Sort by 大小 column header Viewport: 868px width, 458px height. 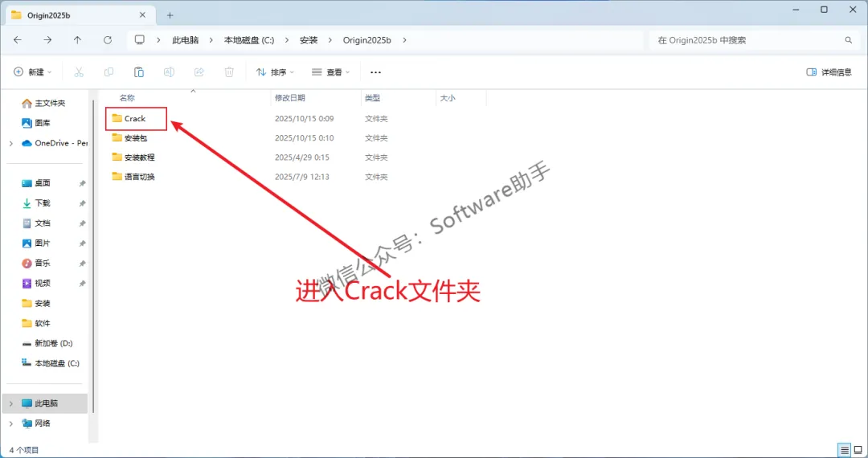(448, 97)
